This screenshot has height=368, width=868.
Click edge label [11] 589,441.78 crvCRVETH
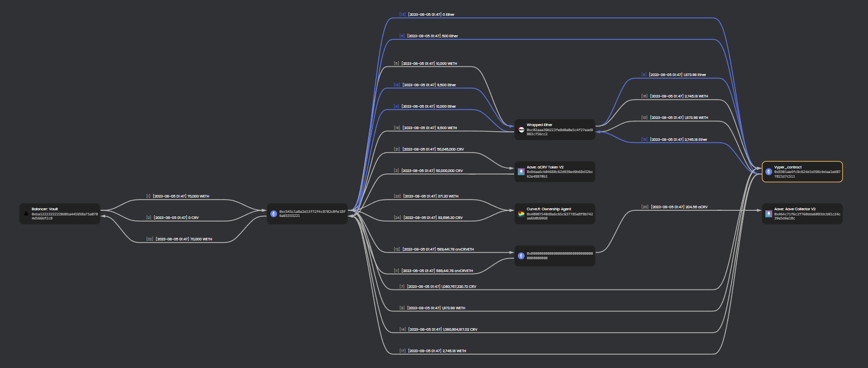click(433, 271)
